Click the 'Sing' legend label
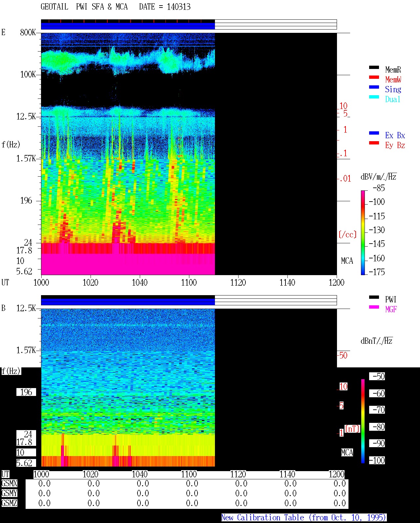 click(x=393, y=89)
